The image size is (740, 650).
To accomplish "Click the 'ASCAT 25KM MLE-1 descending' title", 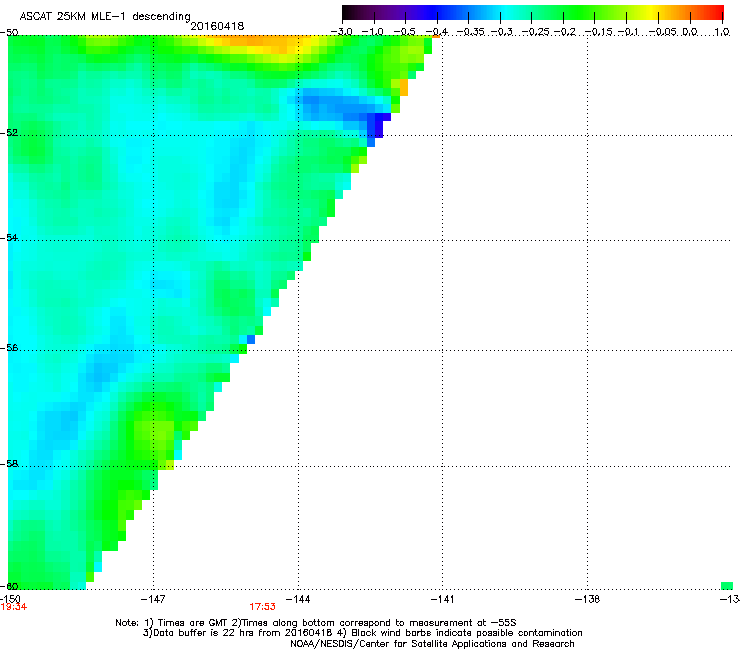I will (105, 17).
